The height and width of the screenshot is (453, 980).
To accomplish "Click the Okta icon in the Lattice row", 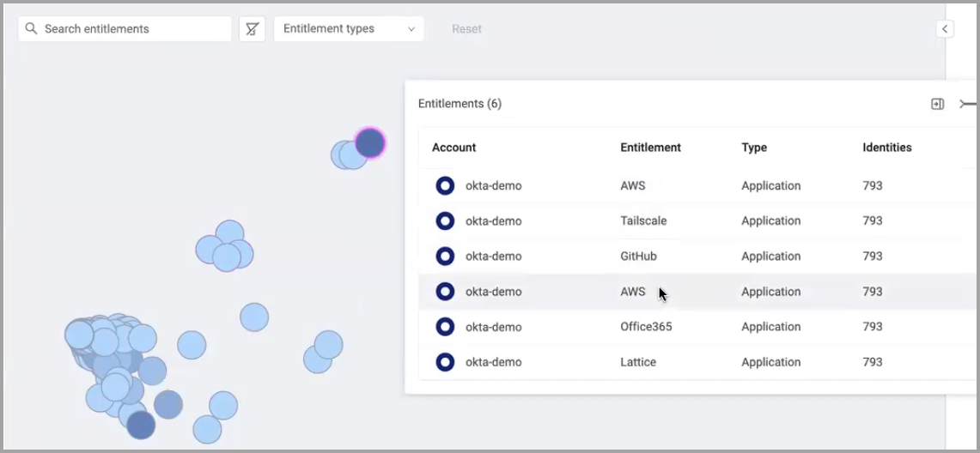I will pyautogui.click(x=445, y=362).
